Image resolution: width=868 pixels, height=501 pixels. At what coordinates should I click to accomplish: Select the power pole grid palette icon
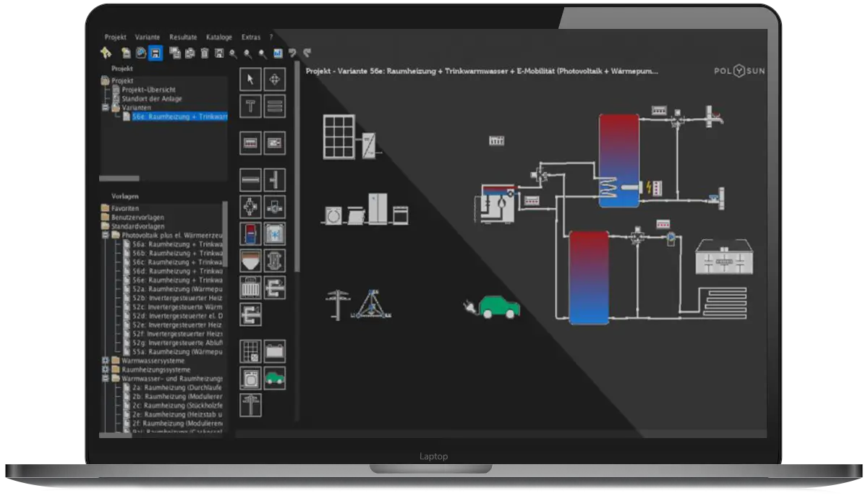(251, 405)
